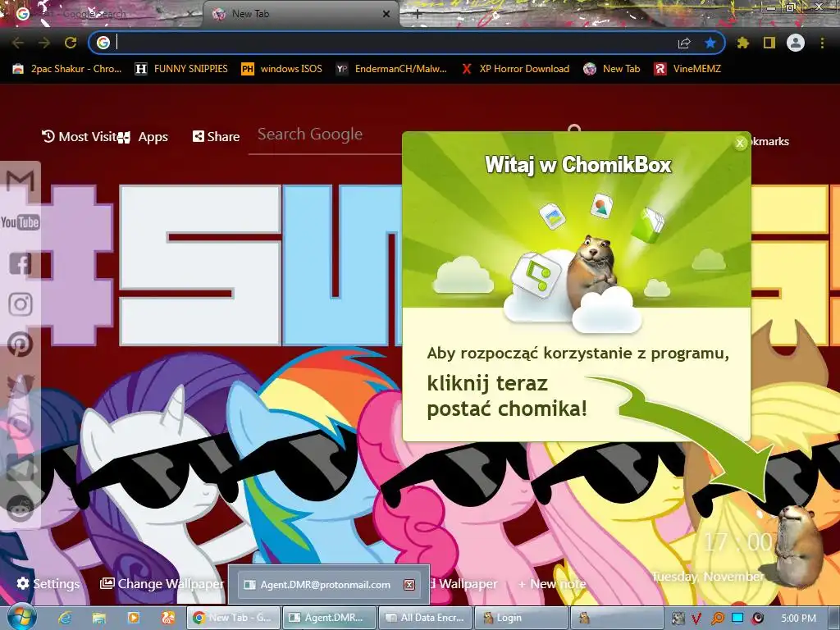Click the hamster character in corner

pos(797,546)
